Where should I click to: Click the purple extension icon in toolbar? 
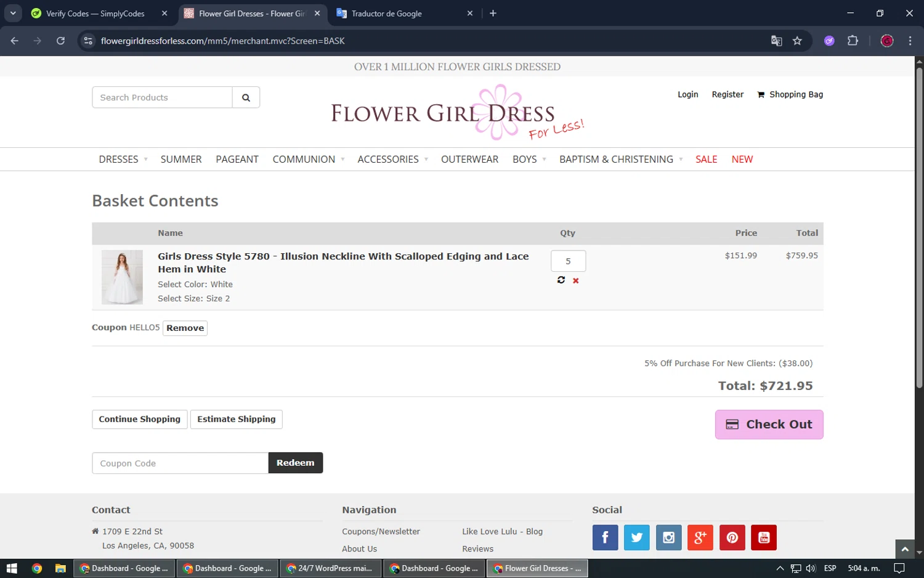829,41
